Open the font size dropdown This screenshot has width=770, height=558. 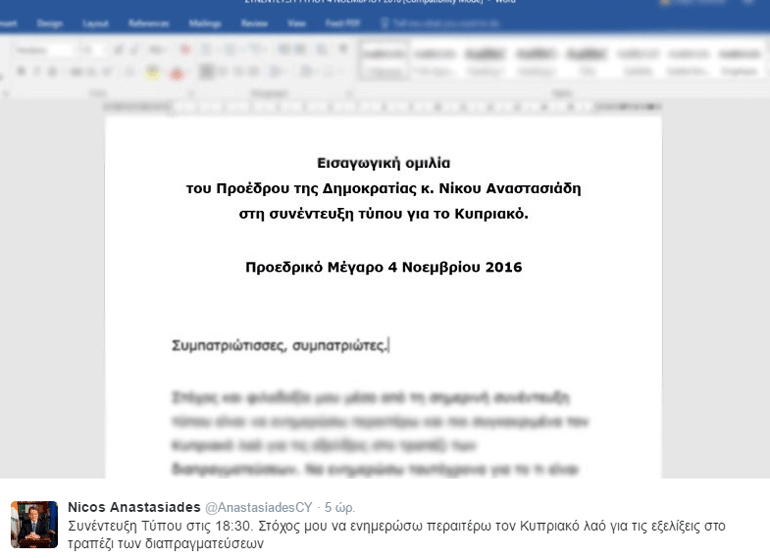(x=92, y=49)
